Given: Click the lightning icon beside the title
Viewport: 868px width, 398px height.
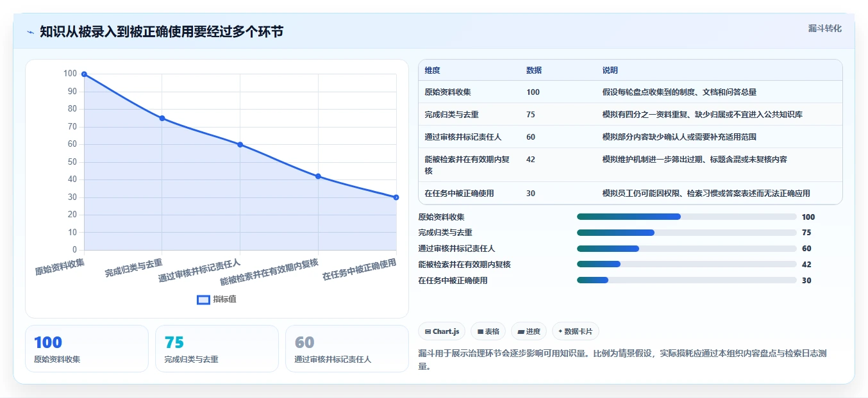Looking at the screenshot, I should [31, 32].
